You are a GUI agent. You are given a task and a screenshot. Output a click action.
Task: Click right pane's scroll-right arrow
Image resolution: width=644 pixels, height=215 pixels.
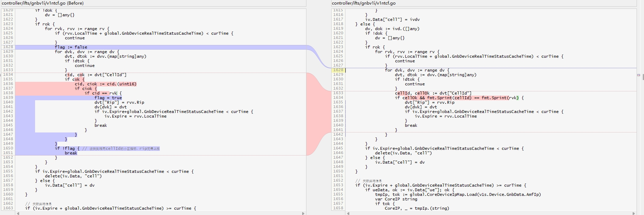[x=634, y=213]
